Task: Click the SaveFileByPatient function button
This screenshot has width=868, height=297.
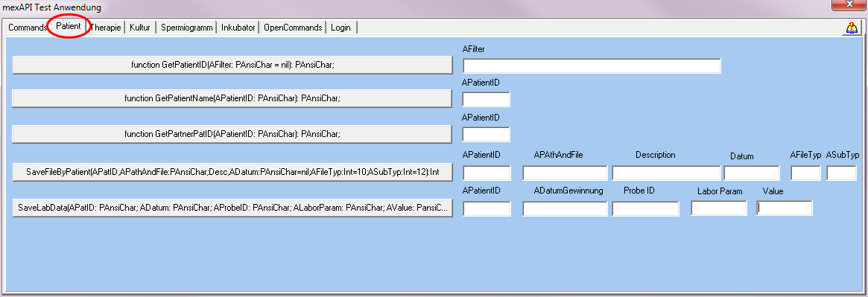Action: [232, 172]
